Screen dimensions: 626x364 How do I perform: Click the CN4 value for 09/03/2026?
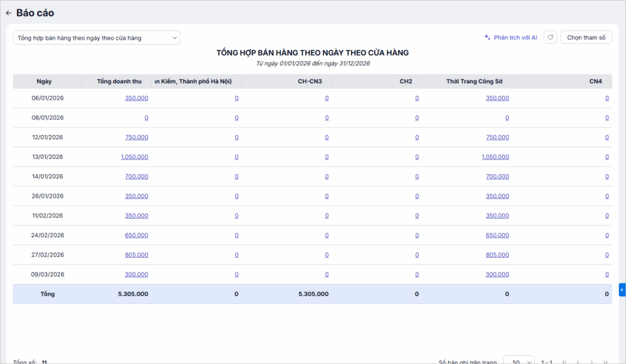point(607,274)
